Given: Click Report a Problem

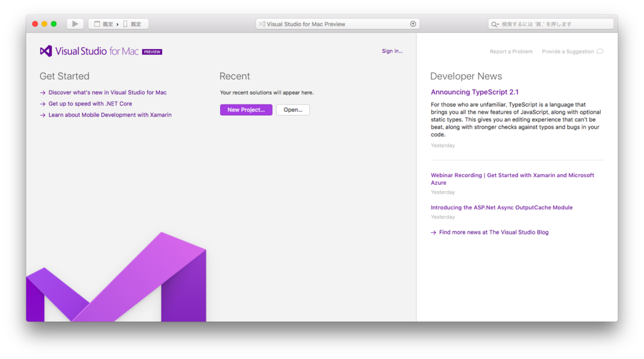Looking at the screenshot, I should coord(511,52).
